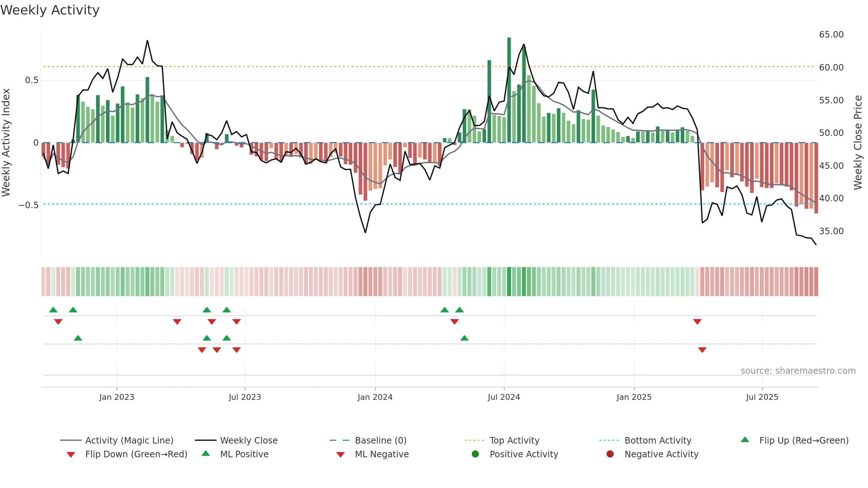Screen dimensions: 868x488
Task: Click the ML Positive legend entry
Action: click(235, 454)
